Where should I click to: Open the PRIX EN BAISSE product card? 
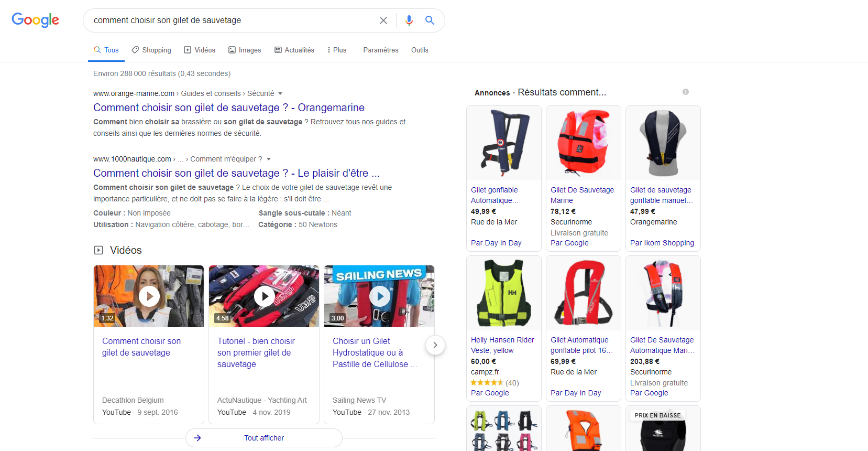tap(663, 428)
